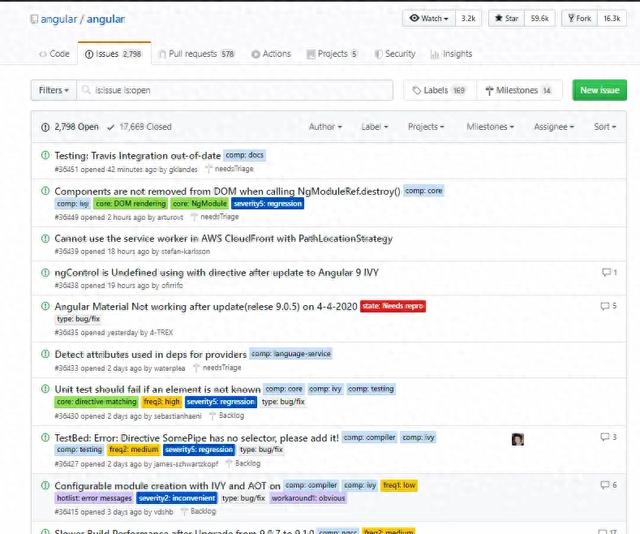Screen dimensions: 640x534
Task: Show the 17,669 Closed issues
Action: pyautogui.click(x=139, y=127)
